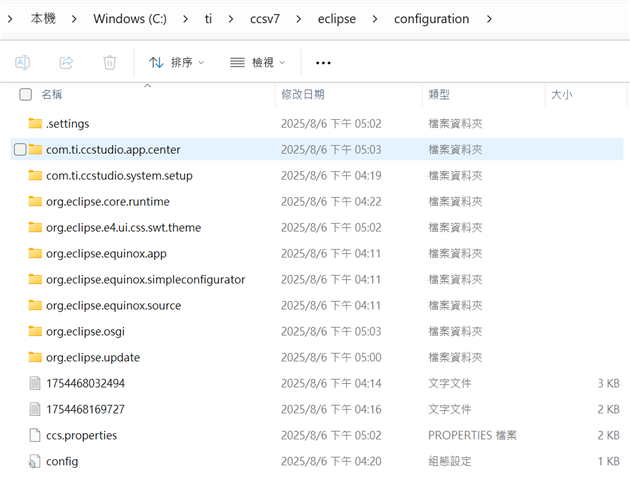Select the com.ti.ccstudio.system.setup folder icon
Screen dimensions: 630x479
[35, 176]
